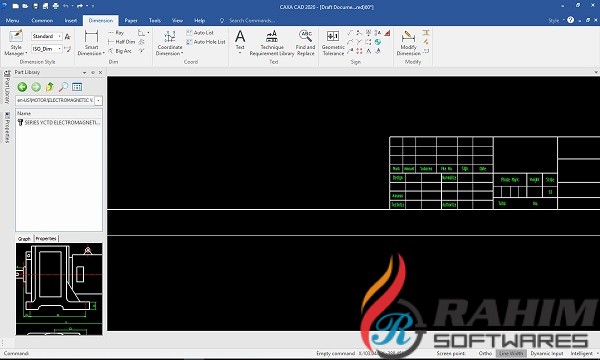Select the Big Arc dimension tool
Viewport: 600px width, 360px height.
(x=120, y=51)
